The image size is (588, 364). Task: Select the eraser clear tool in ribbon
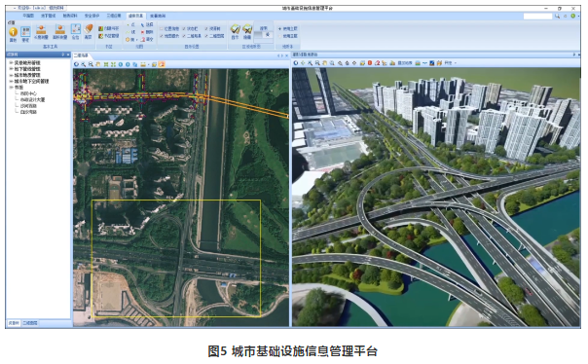pyautogui.click(x=89, y=29)
